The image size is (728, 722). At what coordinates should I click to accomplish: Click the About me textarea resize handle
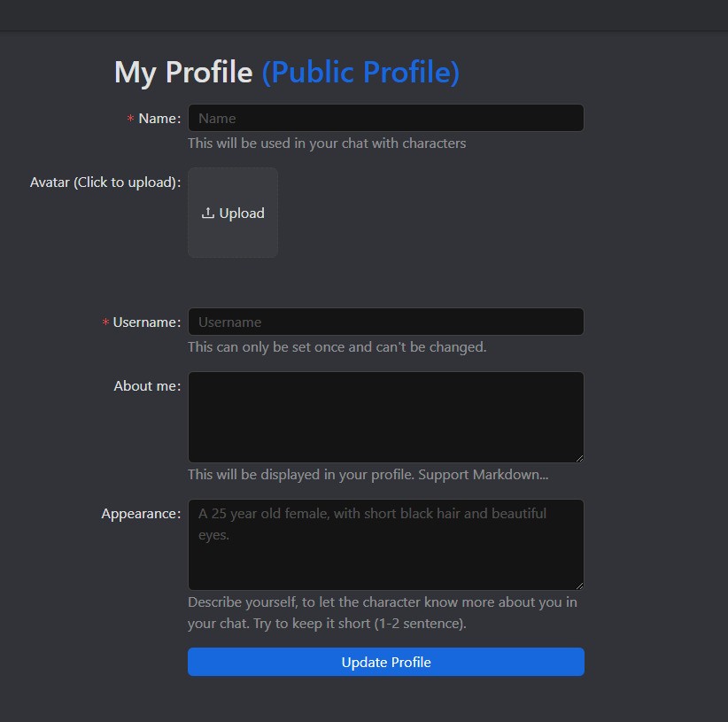579,457
